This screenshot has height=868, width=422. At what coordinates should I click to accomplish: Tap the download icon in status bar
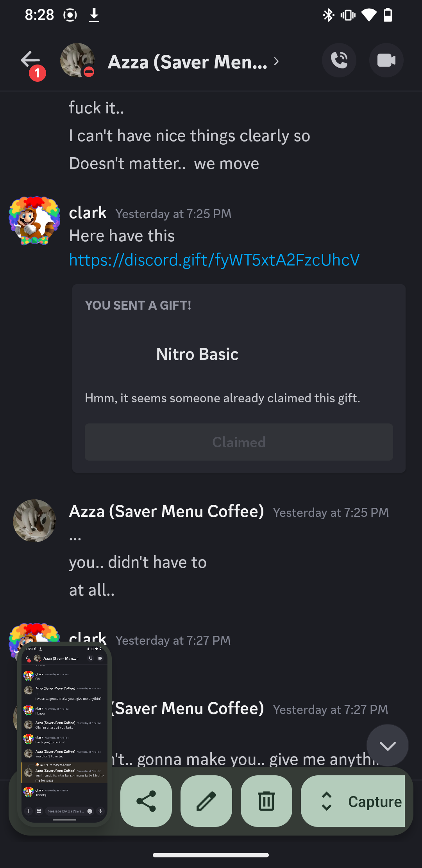point(94,15)
